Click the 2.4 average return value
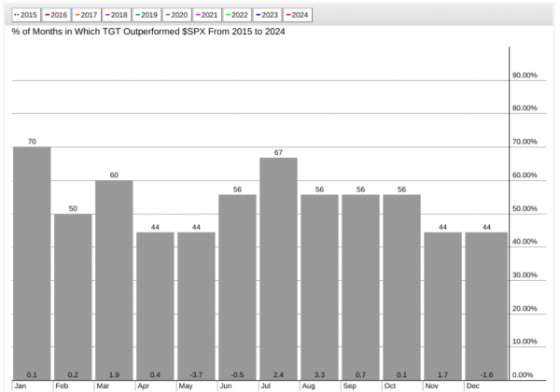The width and height of the screenshot is (560, 392). pyautogui.click(x=278, y=375)
